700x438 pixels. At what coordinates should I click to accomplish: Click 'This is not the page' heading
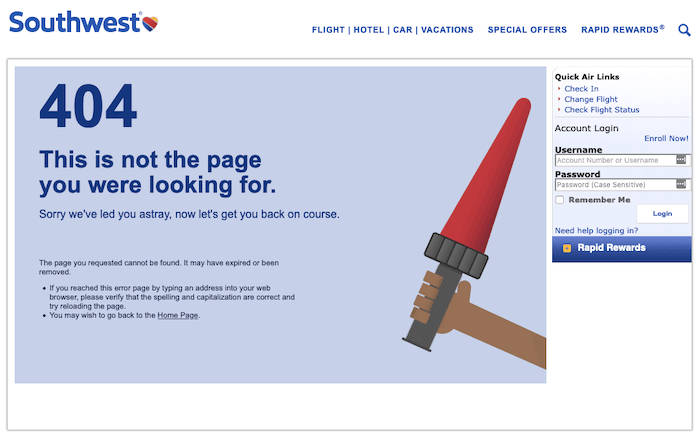(x=150, y=160)
